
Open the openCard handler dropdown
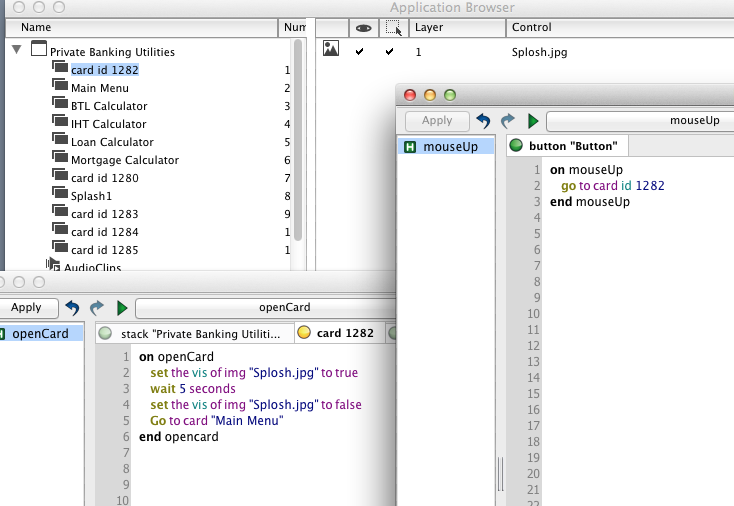tap(285, 308)
